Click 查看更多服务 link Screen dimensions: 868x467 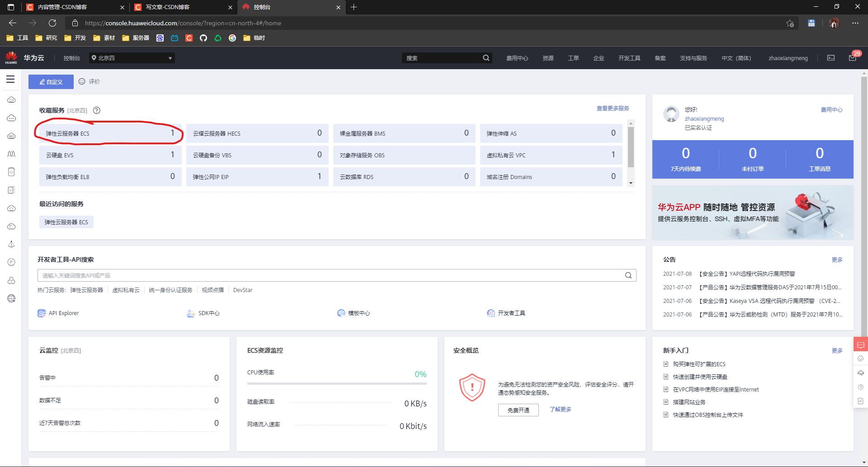[613, 108]
